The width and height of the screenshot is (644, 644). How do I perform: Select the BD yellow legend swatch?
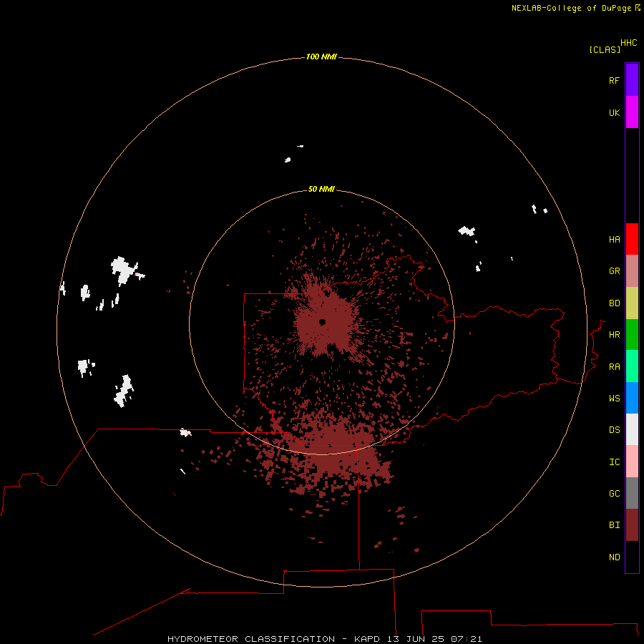click(x=632, y=303)
